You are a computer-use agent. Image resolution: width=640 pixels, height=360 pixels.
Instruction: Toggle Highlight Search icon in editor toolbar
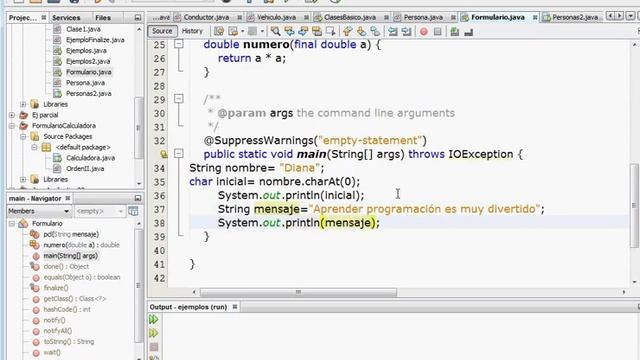click(x=317, y=31)
